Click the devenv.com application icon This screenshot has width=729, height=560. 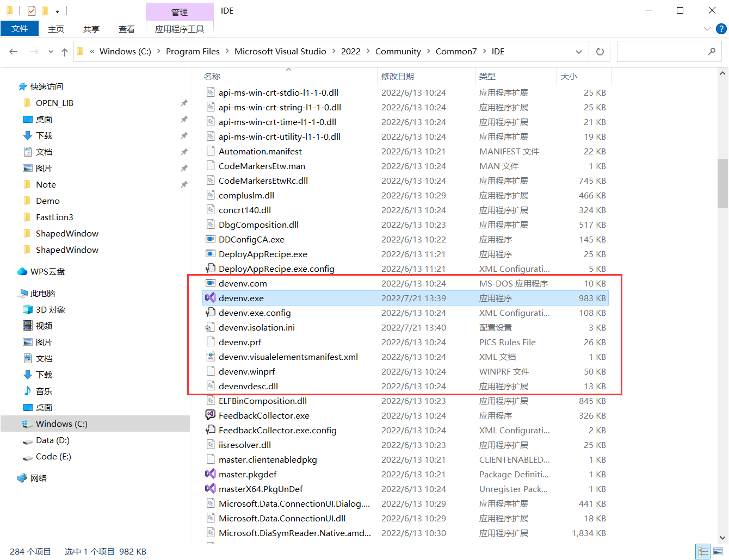click(x=211, y=283)
